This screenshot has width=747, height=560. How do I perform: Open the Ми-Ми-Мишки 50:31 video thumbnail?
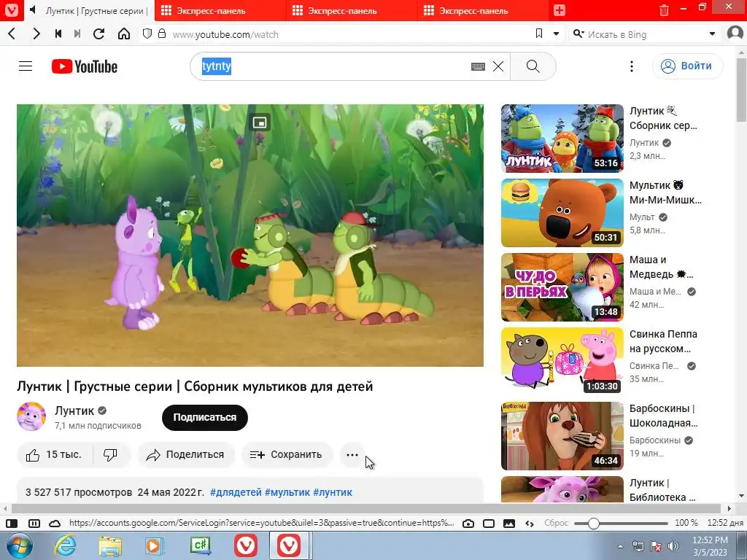pyautogui.click(x=562, y=213)
